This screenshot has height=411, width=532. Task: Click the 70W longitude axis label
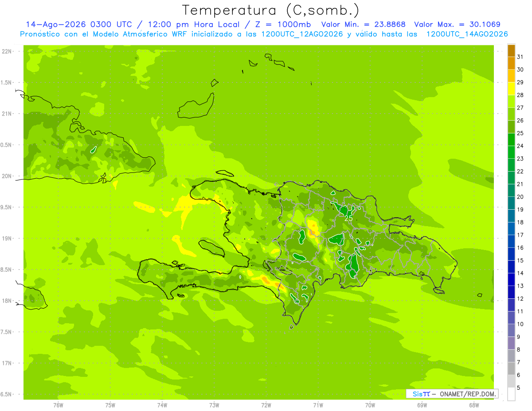pyautogui.click(x=370, y=405)
